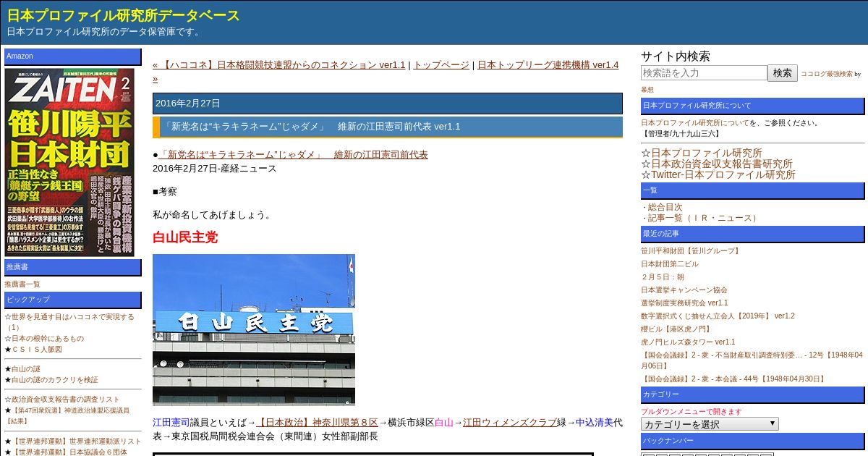Click the date header 2016年2月27日
The width and height of the screenshot is (868, 456).
(388, 104)
